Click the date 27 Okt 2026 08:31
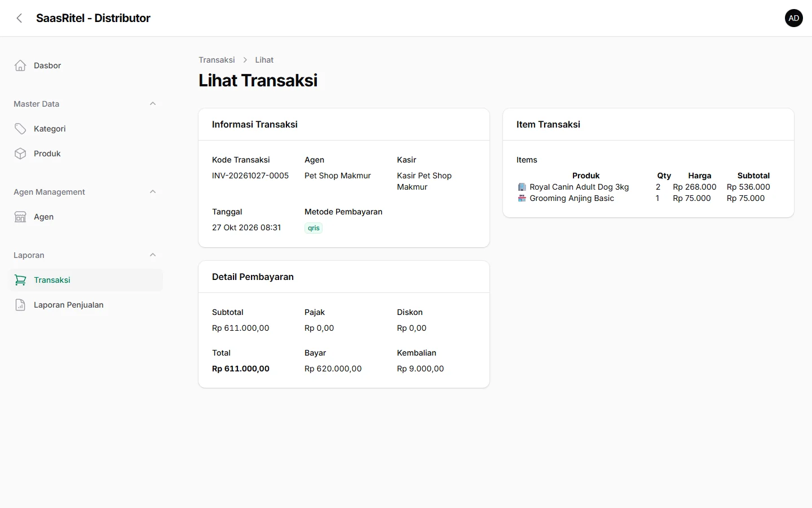 pyautogui.click(x=246, y=227)
